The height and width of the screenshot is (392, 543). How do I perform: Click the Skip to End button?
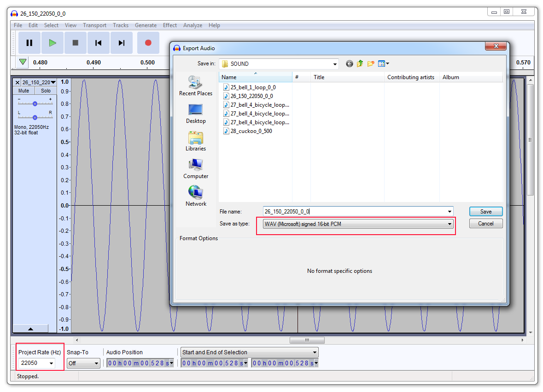[x=121, y=43]
